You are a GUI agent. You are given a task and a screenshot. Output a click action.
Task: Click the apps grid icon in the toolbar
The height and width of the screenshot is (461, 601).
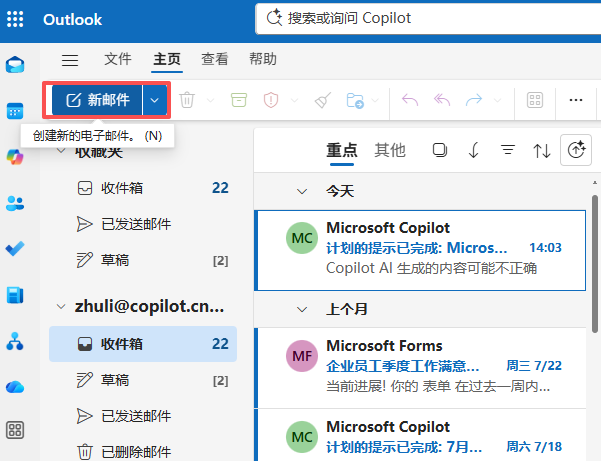click(535, 100)
